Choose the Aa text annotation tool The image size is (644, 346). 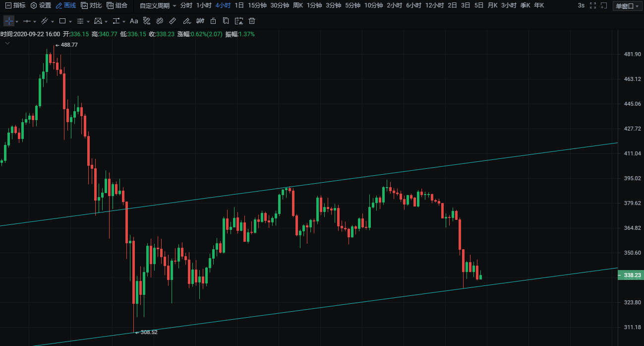(x=134, y=21)
